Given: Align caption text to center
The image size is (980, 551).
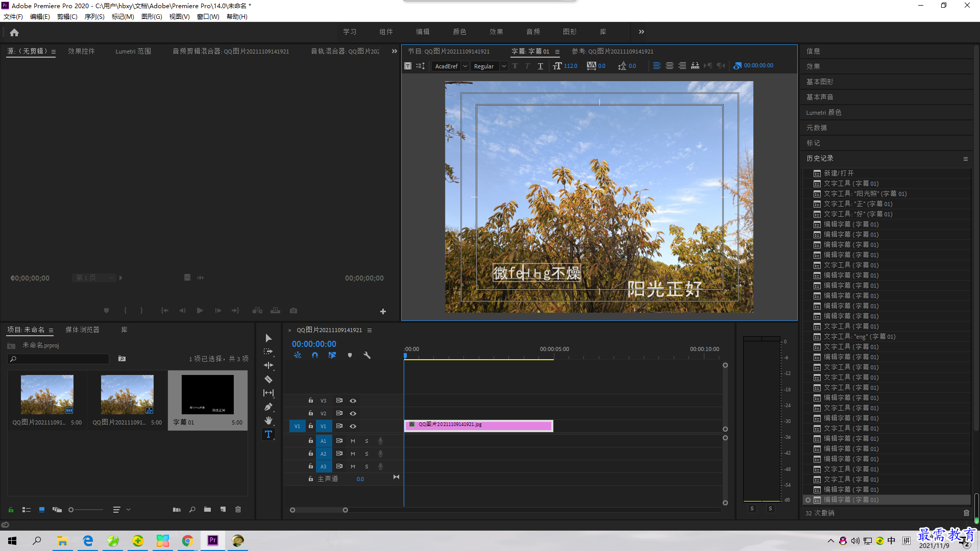Looking at the screenshot, I should click(x=670, y=66).
